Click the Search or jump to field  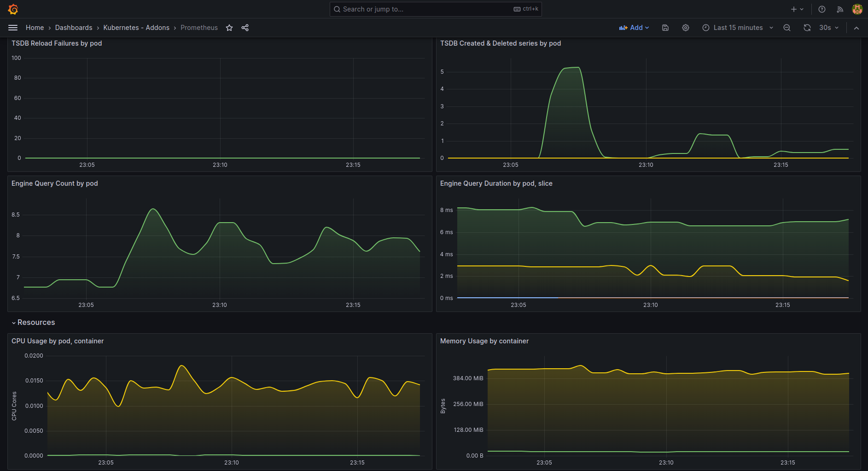pos(436,9)
